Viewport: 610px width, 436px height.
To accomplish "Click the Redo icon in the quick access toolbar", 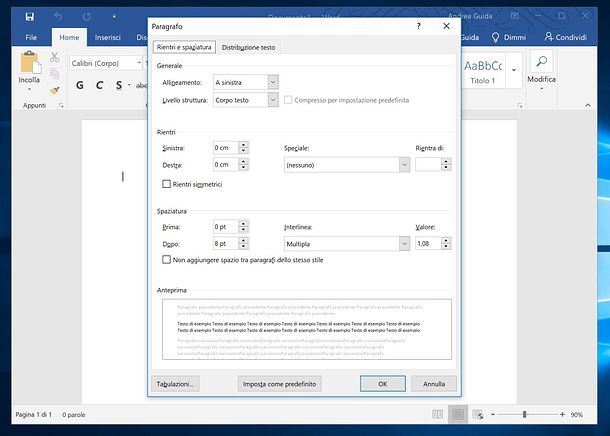I will pyautogui.click(x=86, y=16).
